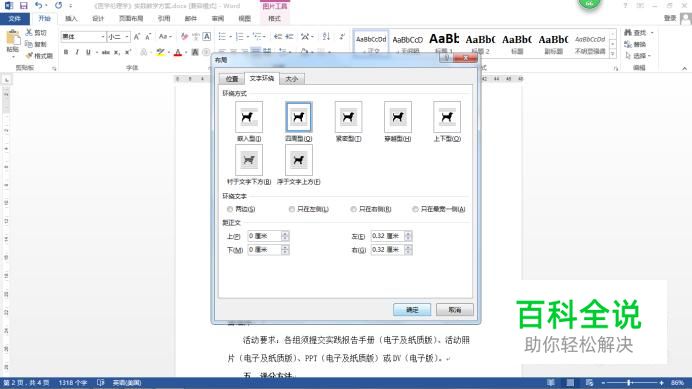Open the bullets list dropdown arrow

click(230, 37)
